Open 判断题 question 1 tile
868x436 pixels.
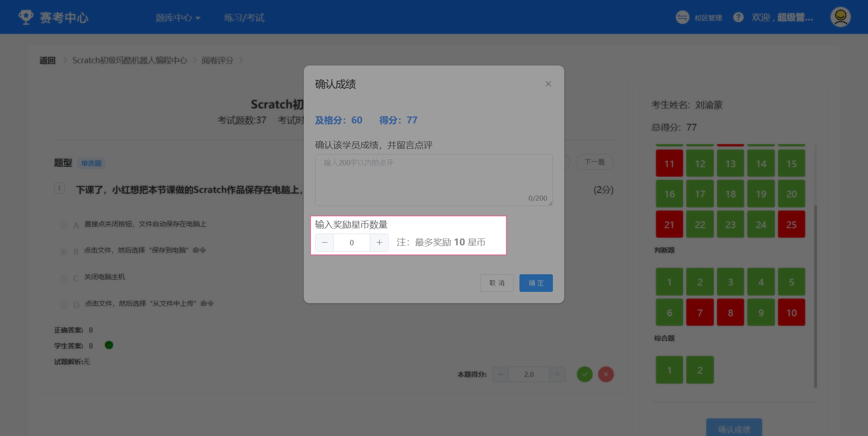coord(670,282)
